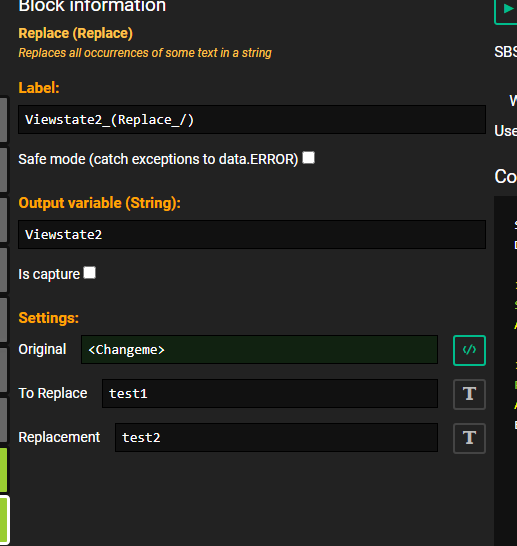Click the green play button at top right
517x546 pixels.
[x=507, y=10]
